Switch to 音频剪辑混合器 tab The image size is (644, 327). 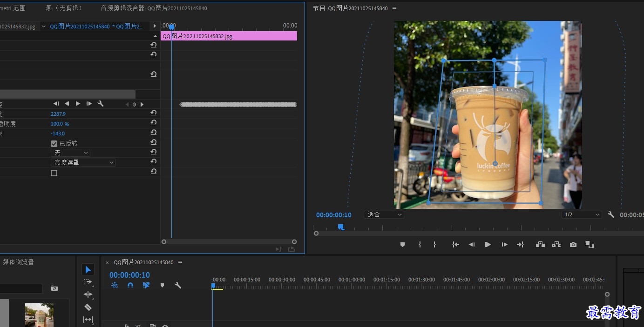(154, 8)
